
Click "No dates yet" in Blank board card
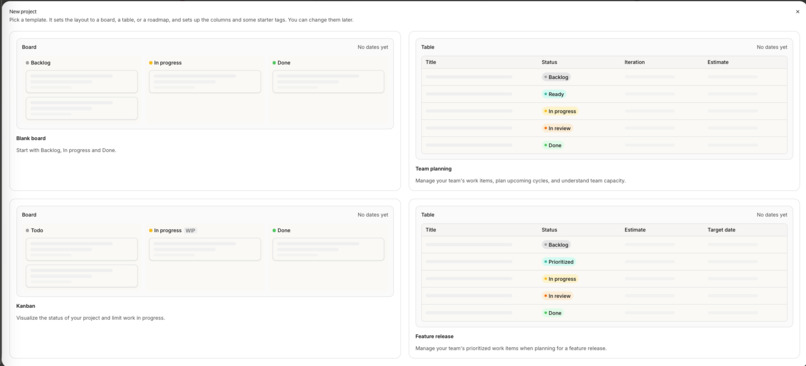click(x=373, y=47)
